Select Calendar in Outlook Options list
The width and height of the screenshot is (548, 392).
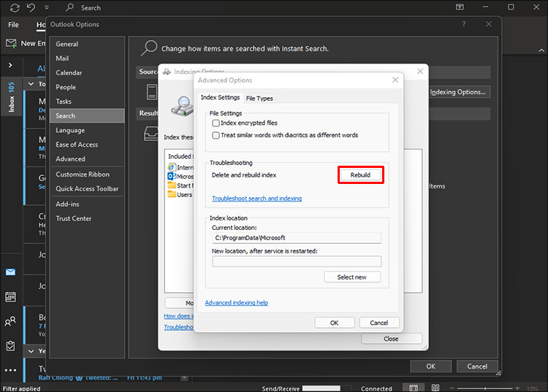pyautogui.click(x=87, y=72)
